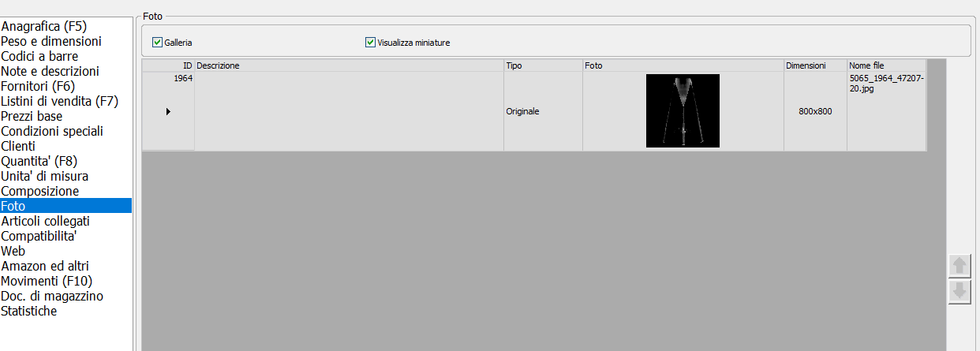
Task: Select Unita' di misura
Action: point(45,176)
